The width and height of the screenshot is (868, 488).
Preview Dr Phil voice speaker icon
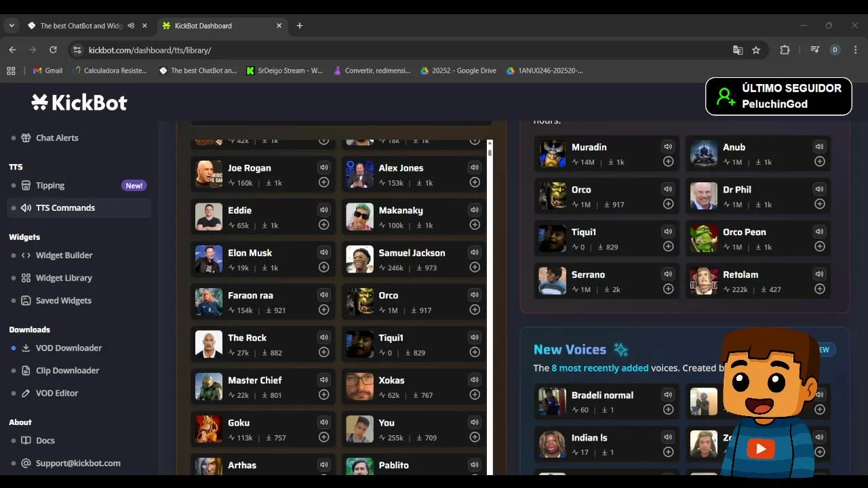point(819,189)
